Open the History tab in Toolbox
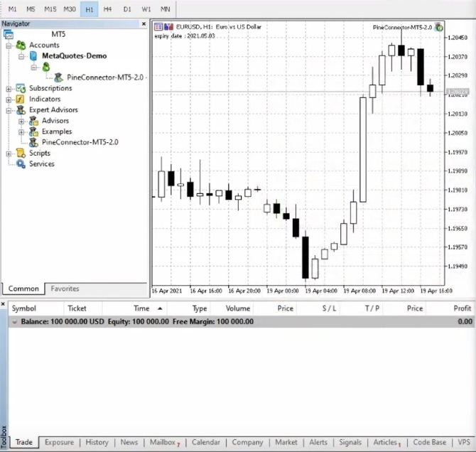Image resolution: width=476 pixels, height=452 pixels. coord(97,442)
